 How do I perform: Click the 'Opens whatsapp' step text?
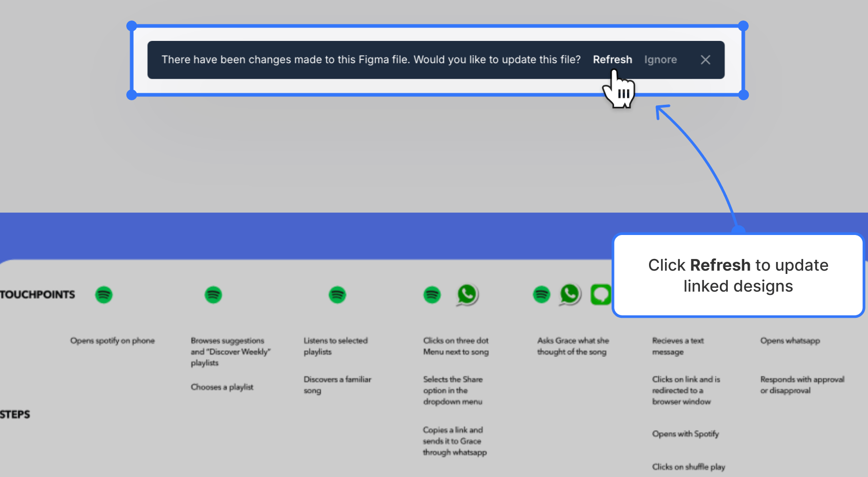(x=790, y=340)
